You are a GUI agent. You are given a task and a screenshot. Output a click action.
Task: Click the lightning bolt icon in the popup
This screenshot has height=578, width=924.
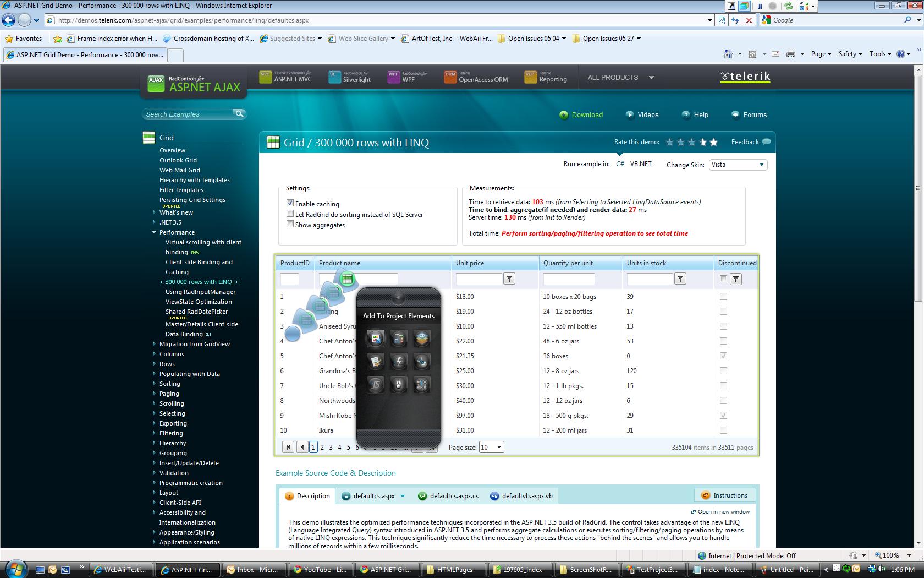click(x=399, y=362)
